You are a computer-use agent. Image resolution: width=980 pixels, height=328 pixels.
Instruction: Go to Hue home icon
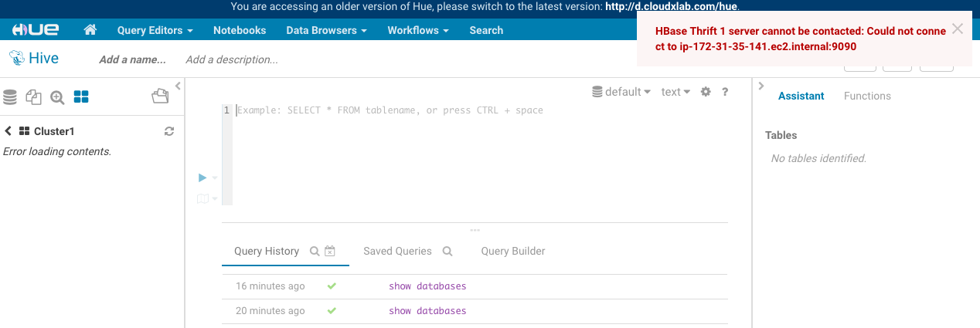click(90, 30)
